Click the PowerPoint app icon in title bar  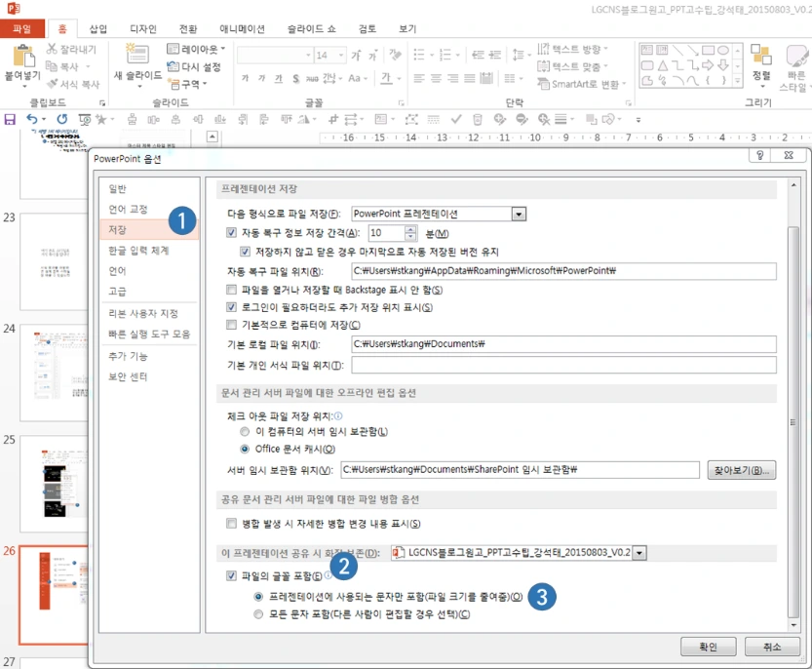pos(14,9)
